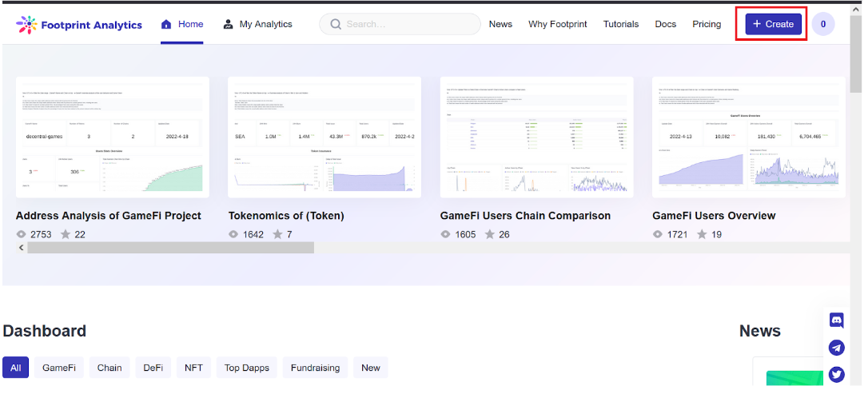Open the News link in header
This screenshot has height=398, width=868.
(500, 24)
